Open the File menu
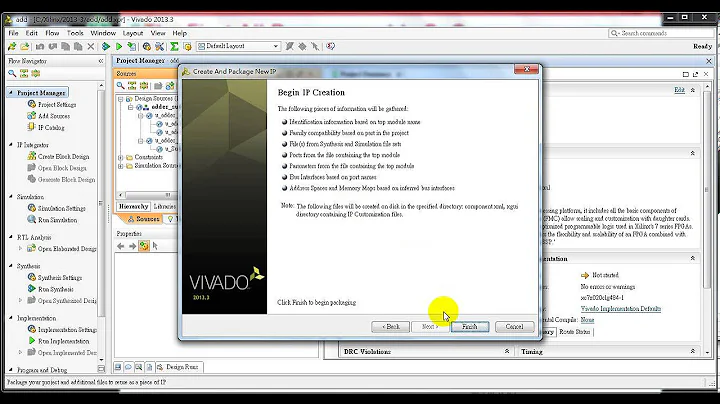720x404 pixels. [x=13, y=33]
